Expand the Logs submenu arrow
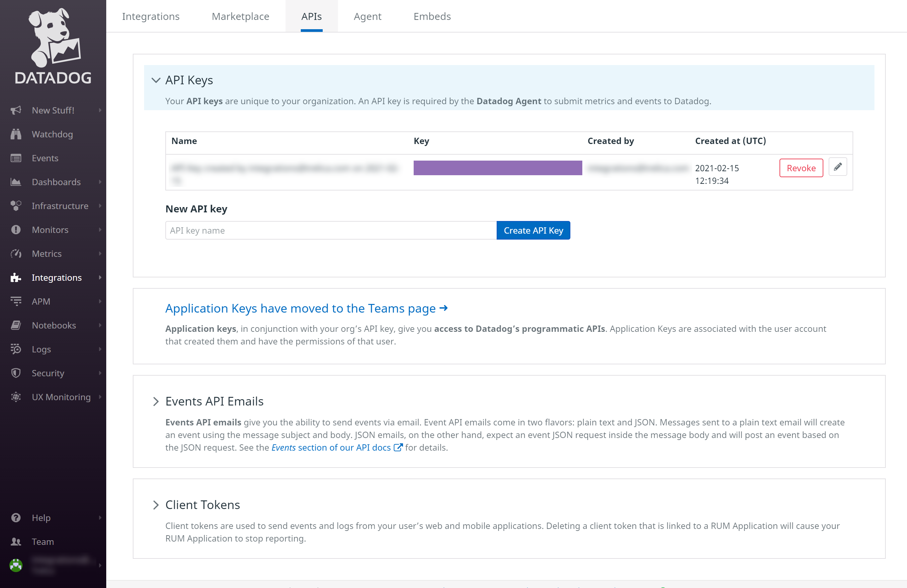The image size is (907, 588). tap(100, 349)
